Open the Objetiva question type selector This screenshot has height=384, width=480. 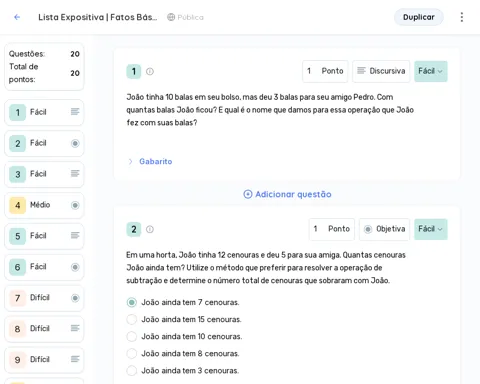(384, 229)
